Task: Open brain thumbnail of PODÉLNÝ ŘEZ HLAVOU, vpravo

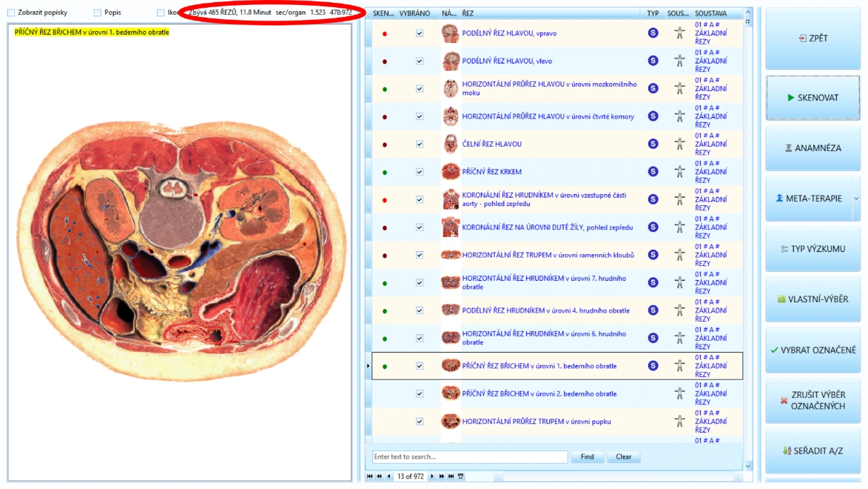Action: point(451,33)
